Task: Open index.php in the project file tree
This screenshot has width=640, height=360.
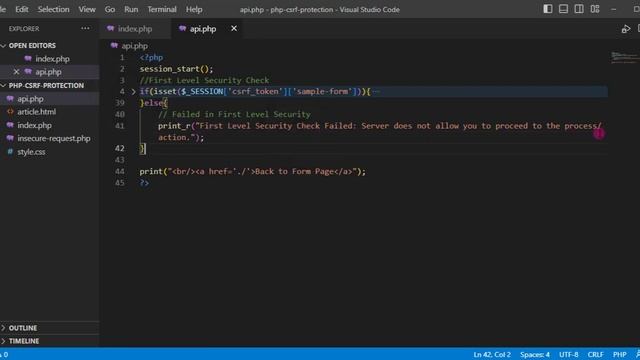Action: coord(34,125)
